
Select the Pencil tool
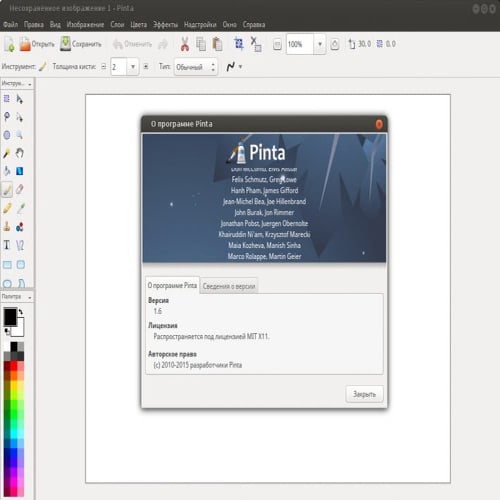(7, 208)
